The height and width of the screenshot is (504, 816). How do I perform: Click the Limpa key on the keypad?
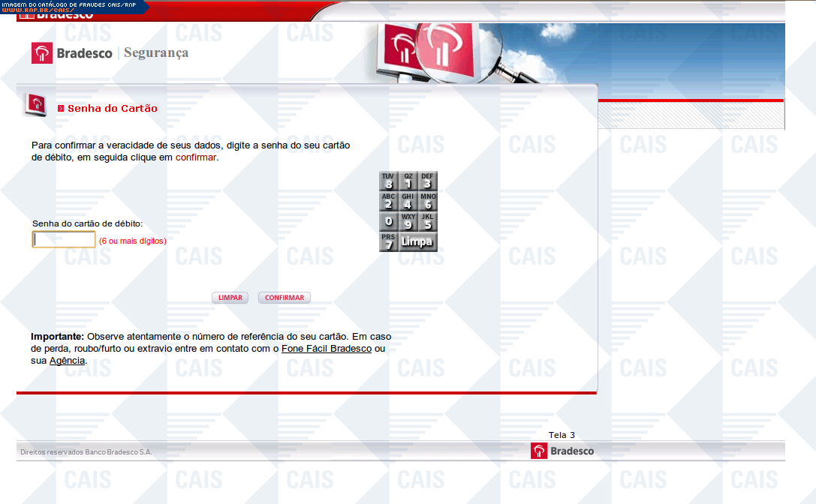(x=417, y=242)
